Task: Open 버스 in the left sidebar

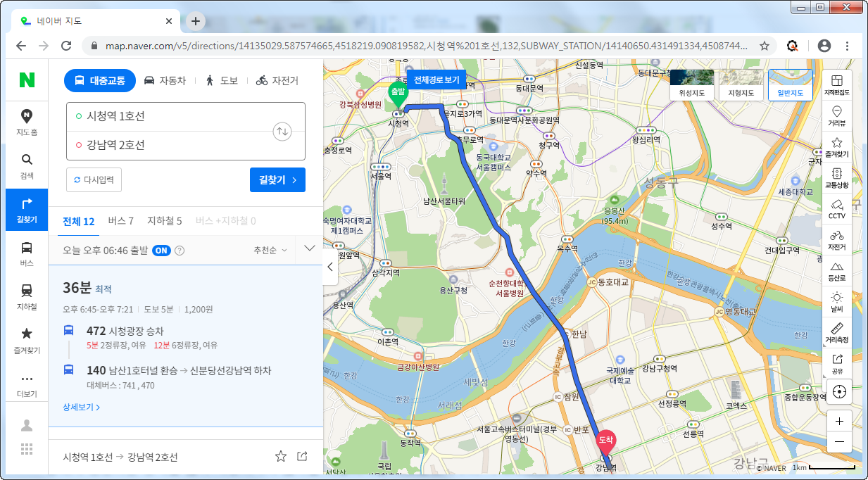Action: (27, 253)
